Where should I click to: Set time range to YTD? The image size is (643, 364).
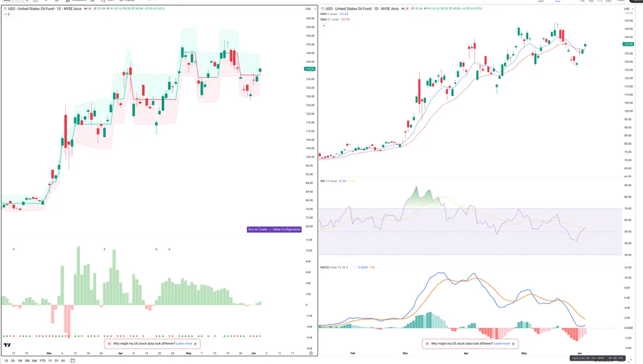(x=42, y=361)
